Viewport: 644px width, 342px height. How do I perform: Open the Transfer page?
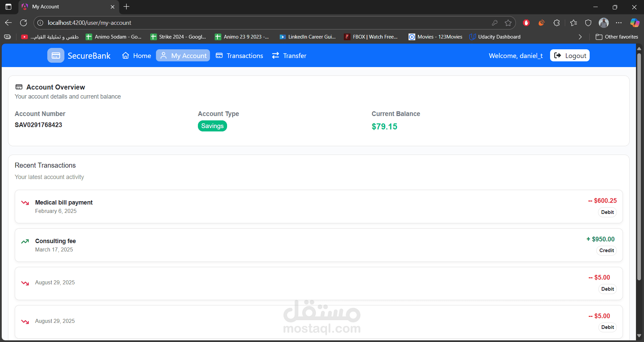(289, 56)
